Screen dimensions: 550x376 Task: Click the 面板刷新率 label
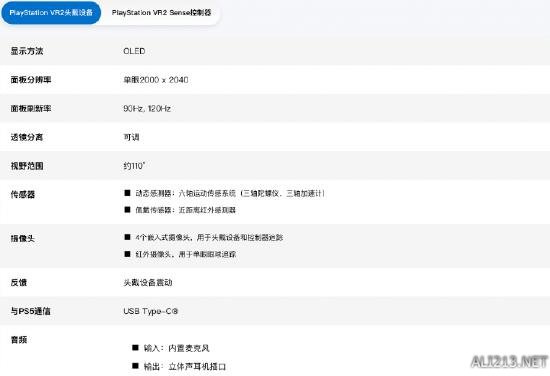pyautogui.click(x=31, y=109)
